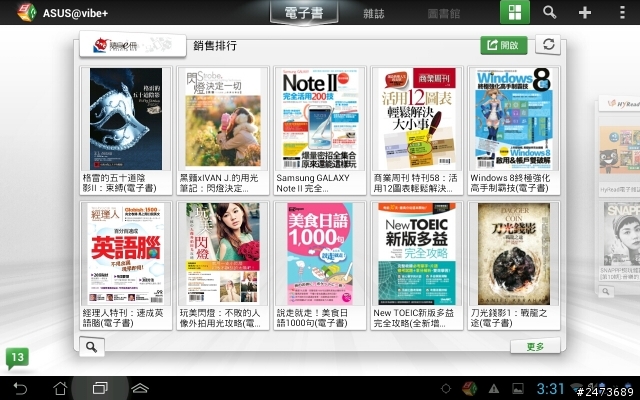Viewport: 640px width, 400px height.
Task: Tap the magnifier button below 銷售排行
Action: pyautogui.click(x=91, y=347)
